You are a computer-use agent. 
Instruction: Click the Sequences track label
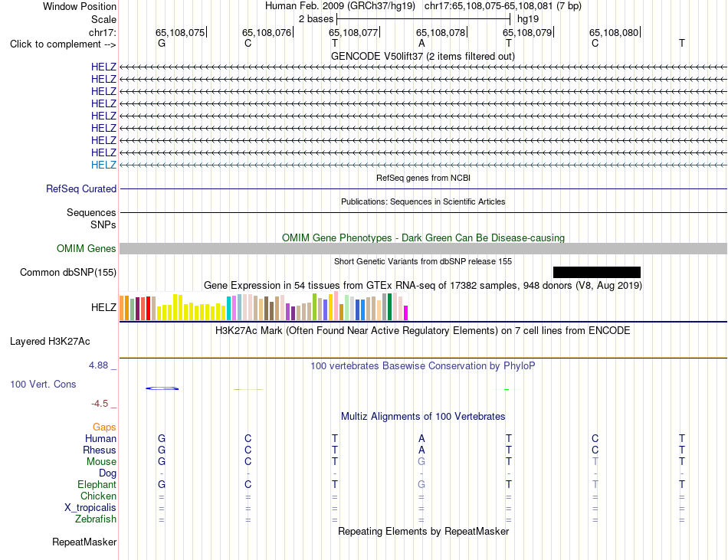point(91,212)
